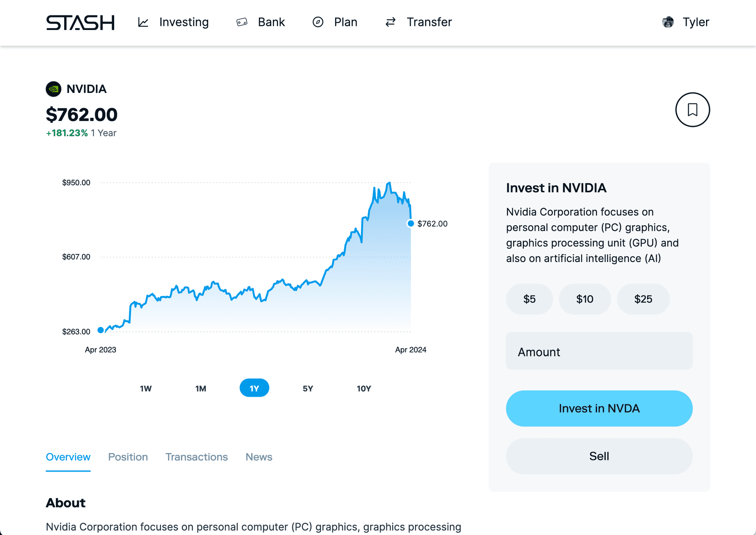756x535 pixels.
Task: Choose the $10 quick amount
Action: click(585, 299)
